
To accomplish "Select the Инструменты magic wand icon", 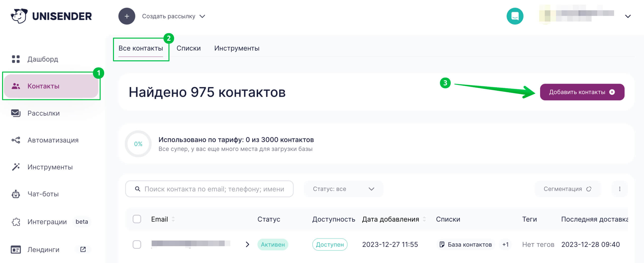I will [16, 167].
